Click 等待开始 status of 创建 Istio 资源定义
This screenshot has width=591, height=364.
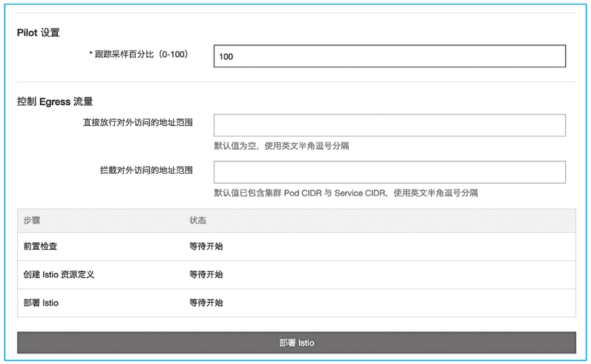pyautogui.click(x=206, y=274)
